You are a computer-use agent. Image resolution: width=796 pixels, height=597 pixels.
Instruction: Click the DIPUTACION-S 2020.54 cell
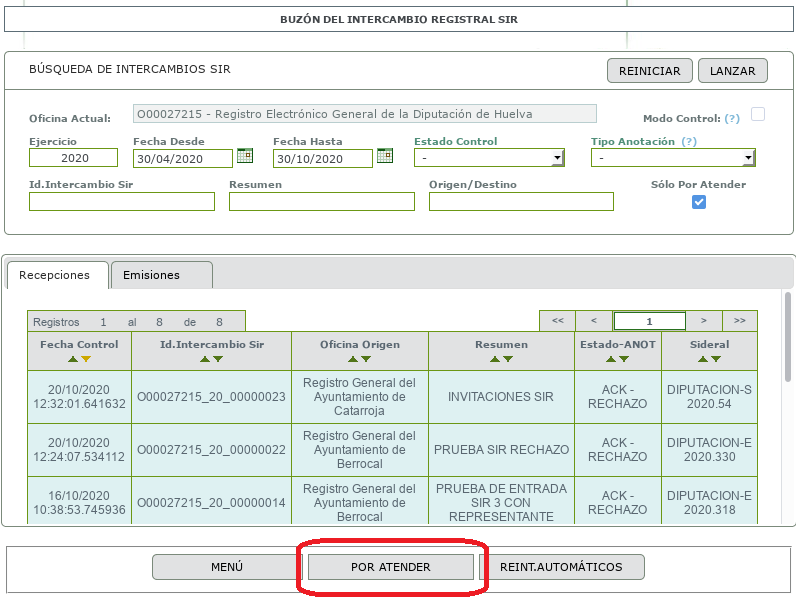709,397
